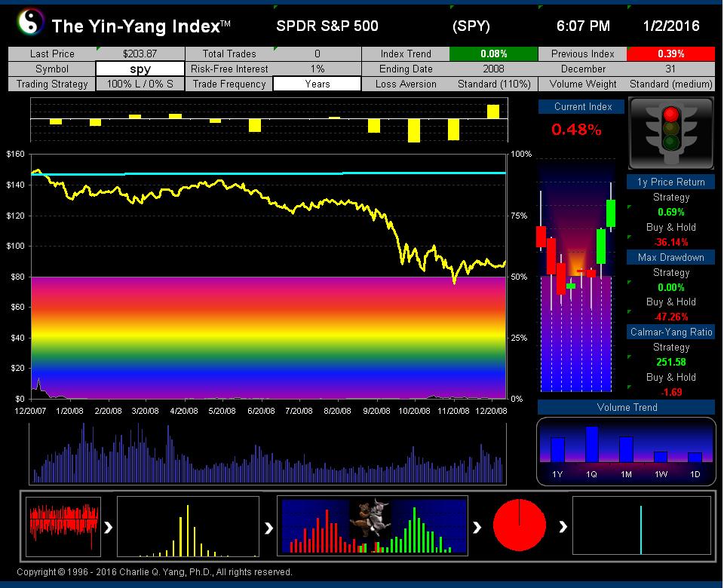Select the Years trade frequency field

pos(317,84)
